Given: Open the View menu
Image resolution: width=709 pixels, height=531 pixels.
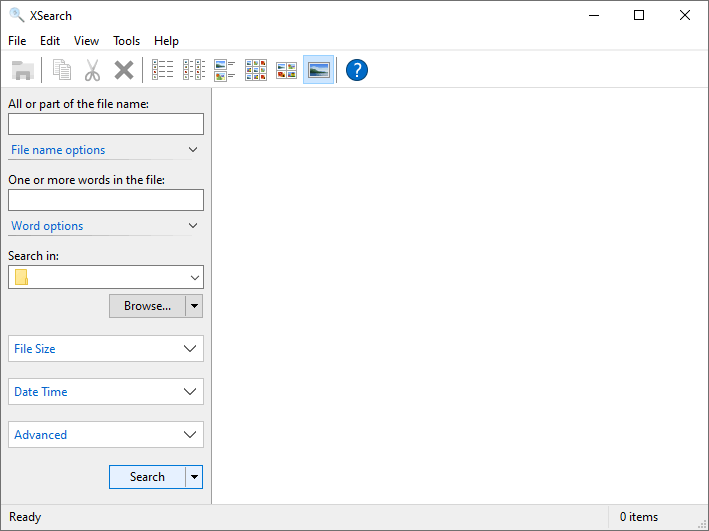Looking at the screenshot, I should [x=86, y=41].
